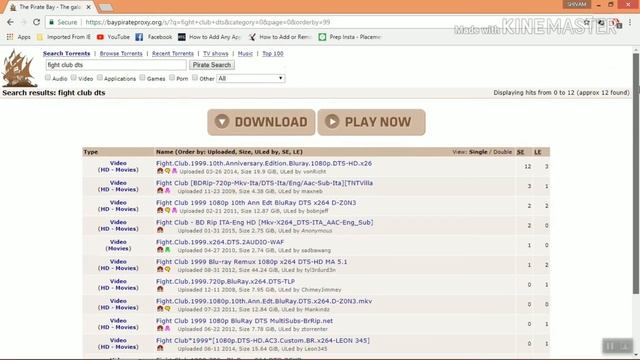This screenshot has width=640, height=360.
Task: Go back with the browser back arrow
Action: [10, 22]
